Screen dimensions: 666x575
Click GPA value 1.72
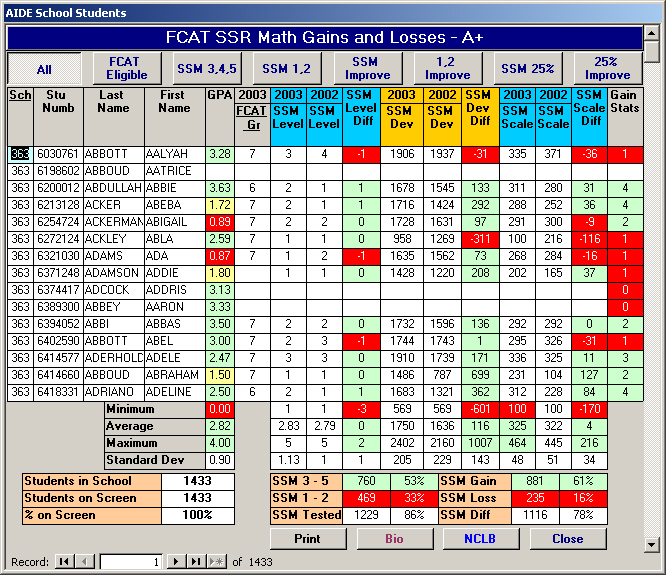220,205
